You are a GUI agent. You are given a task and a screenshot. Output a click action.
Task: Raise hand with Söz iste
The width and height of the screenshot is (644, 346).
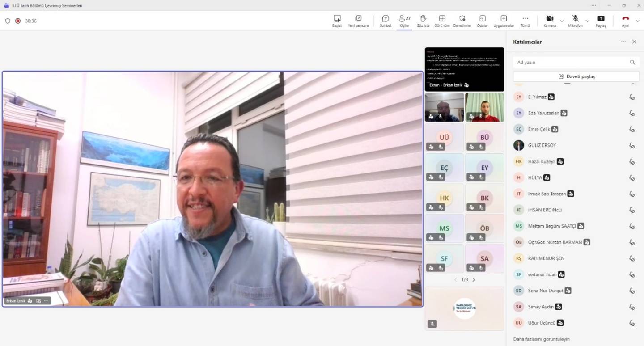[x=423, y=21]
